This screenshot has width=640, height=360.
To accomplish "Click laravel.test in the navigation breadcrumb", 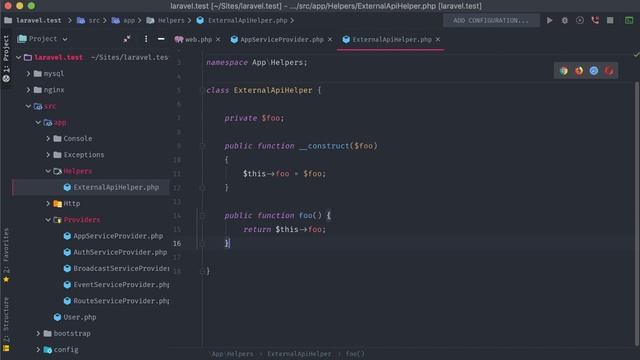I will coord(38,20).
